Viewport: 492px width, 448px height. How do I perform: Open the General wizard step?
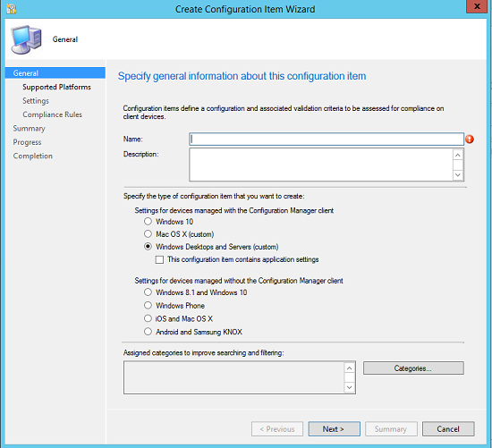[55, 72]
